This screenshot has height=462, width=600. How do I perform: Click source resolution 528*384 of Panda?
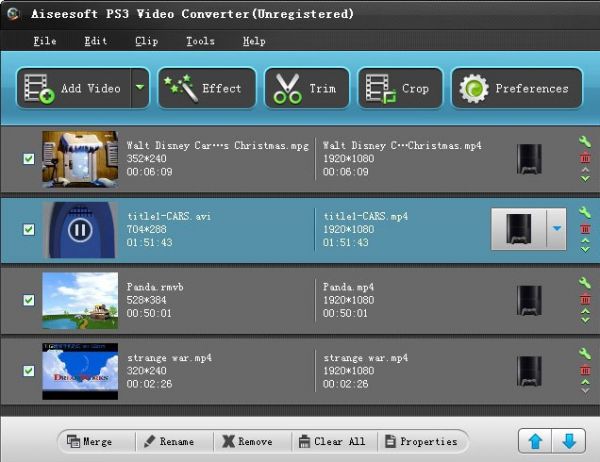(146, 300)
